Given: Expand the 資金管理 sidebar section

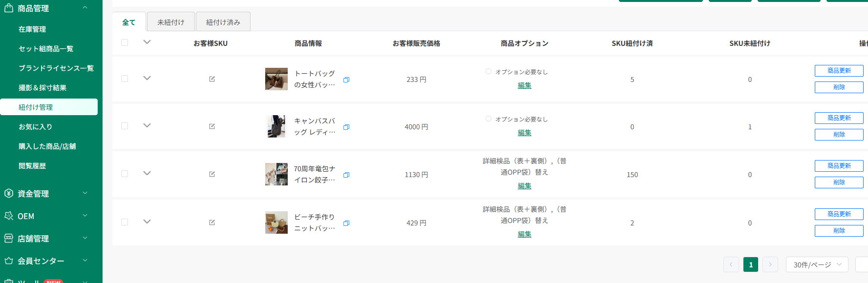Looking at the screenshot, I should tap(85, 193).
